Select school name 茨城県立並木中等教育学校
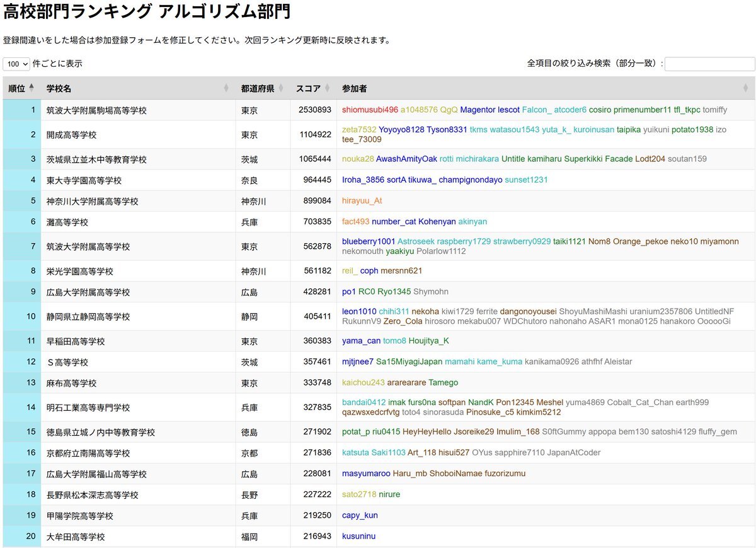 click(x=96, y=159)
